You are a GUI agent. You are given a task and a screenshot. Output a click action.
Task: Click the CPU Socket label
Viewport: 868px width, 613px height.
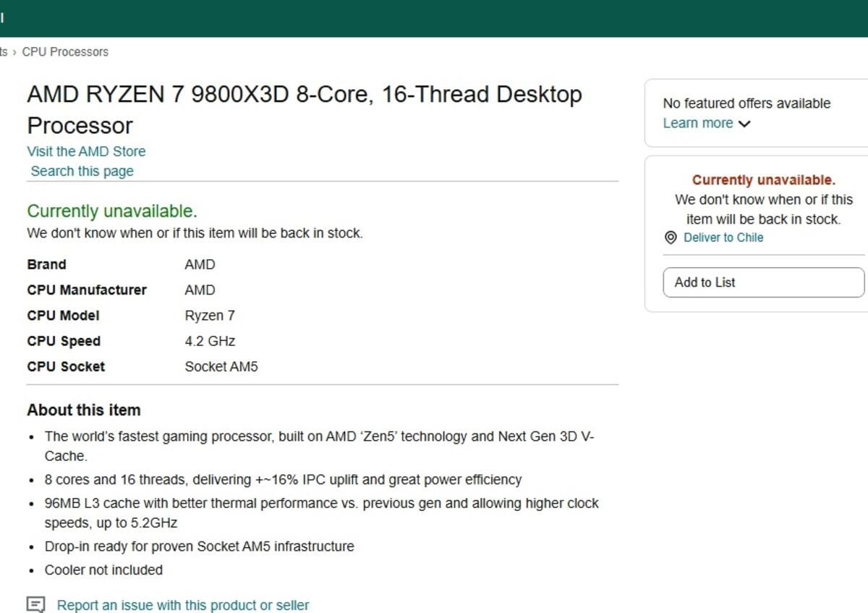click(66, 366)
